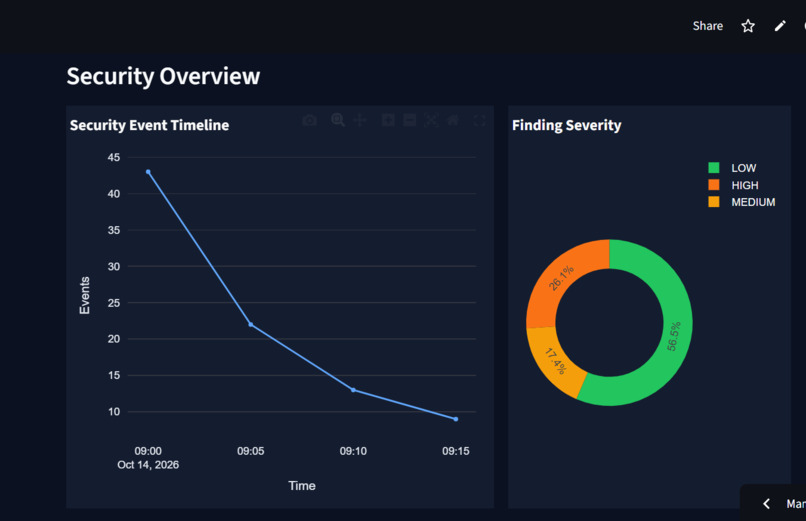Click the green 56.5% donut slice
The image size is (806, 521).
click(x=674, y=337)
